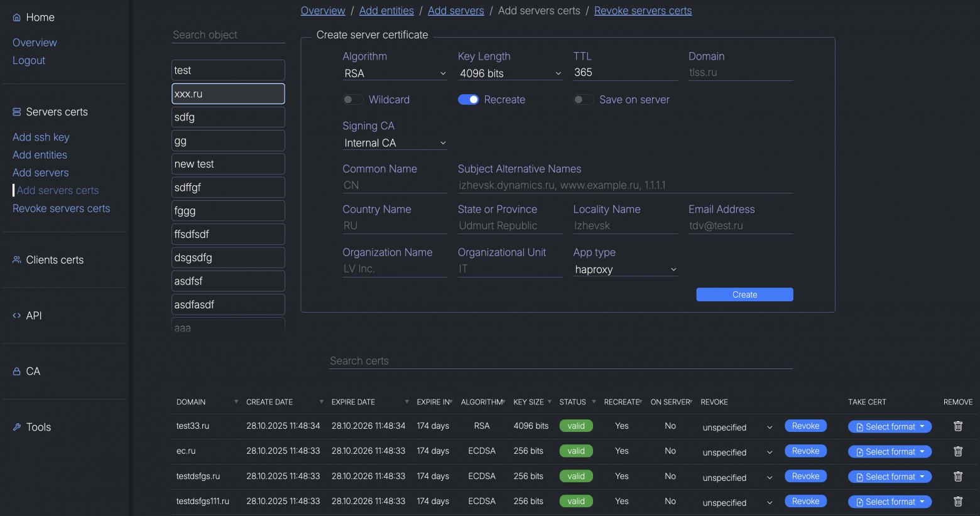
Task: Click the Search object field
Action: point(228,35)
